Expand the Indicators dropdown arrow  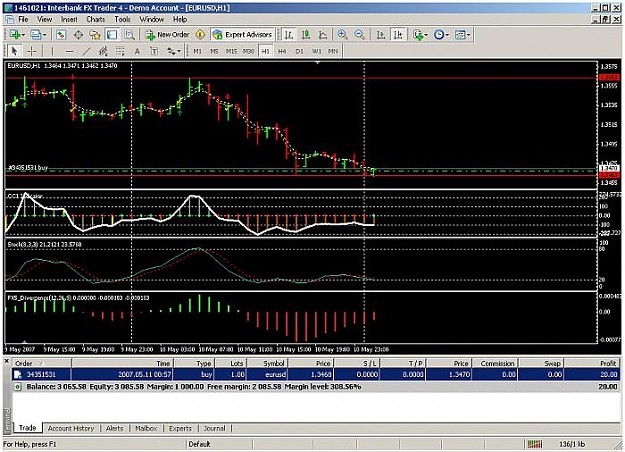tap(426, 35)
